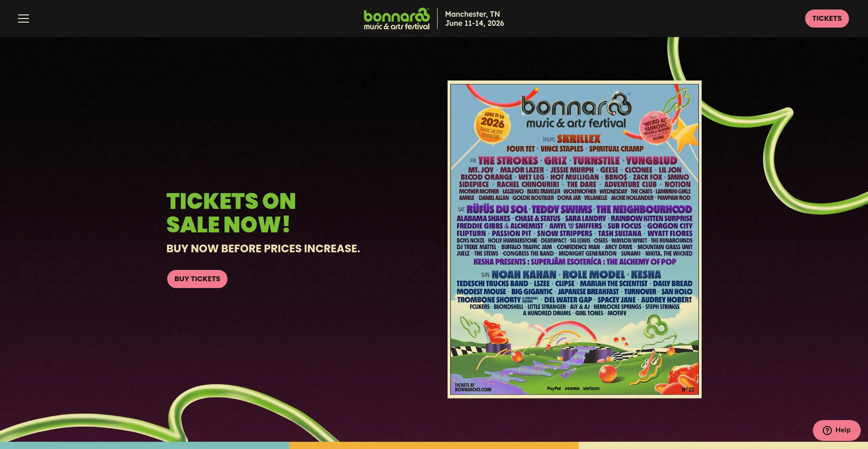Viewport: 868px width, 449px height.
Task: Click the yellow star on the poster
Action: coord(685,134)
